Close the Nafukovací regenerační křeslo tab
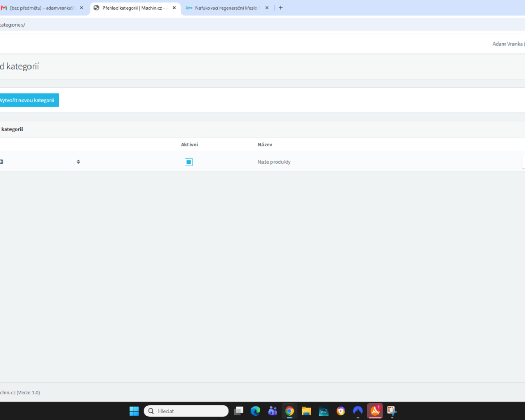 click(267, 8)
